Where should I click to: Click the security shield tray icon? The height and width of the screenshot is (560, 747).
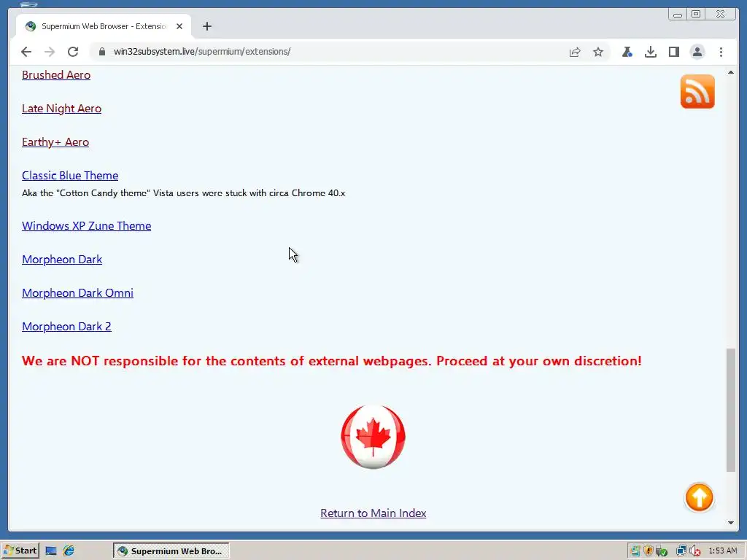[x=649, y=551]
